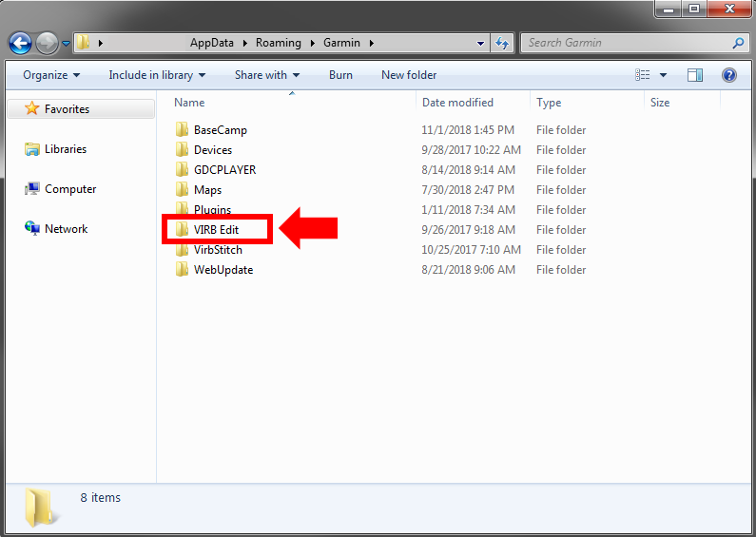Click the VIRB Edit folder icon

click(x=182, y=229)
